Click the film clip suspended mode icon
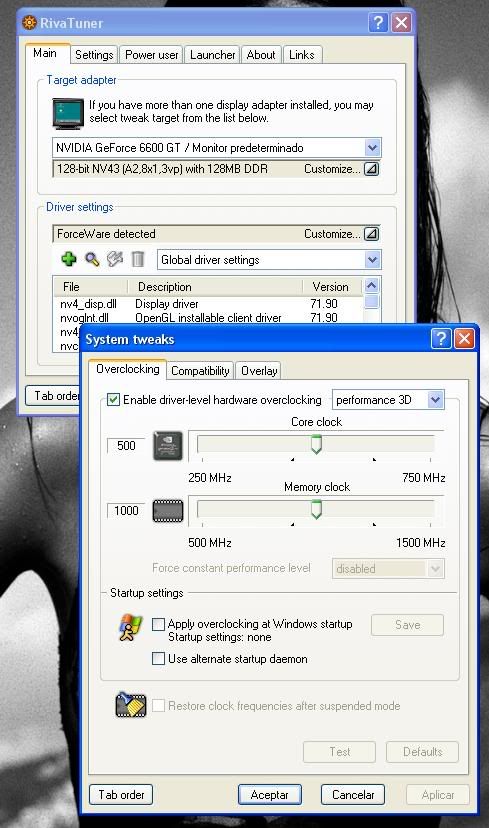This screenshot has width=489, height=828. pos(130,704)
